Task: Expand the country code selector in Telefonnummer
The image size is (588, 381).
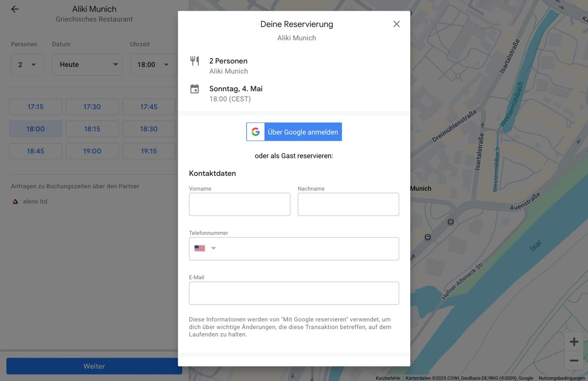Action: 213,248
